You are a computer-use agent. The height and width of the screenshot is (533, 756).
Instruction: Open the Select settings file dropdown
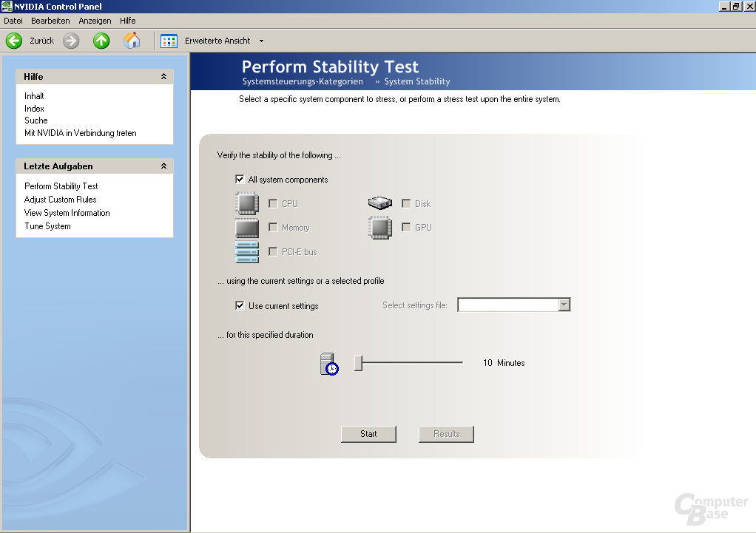click(564, 305)
